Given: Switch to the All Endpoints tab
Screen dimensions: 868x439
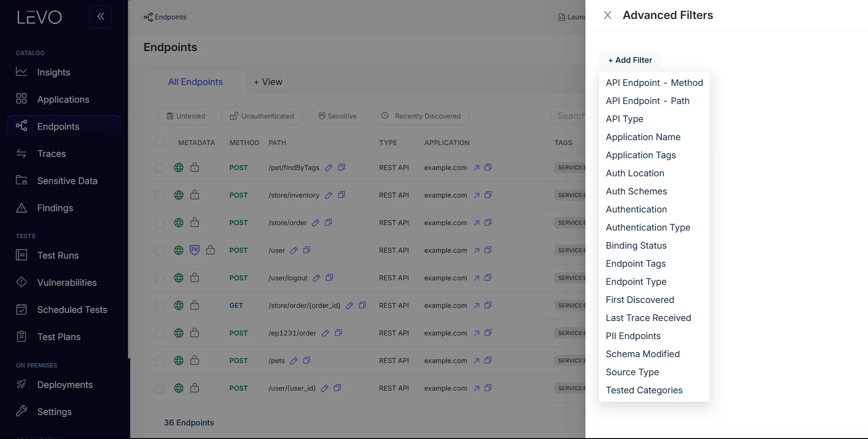Looking at the screenshot, I should (x=195, y=82).
